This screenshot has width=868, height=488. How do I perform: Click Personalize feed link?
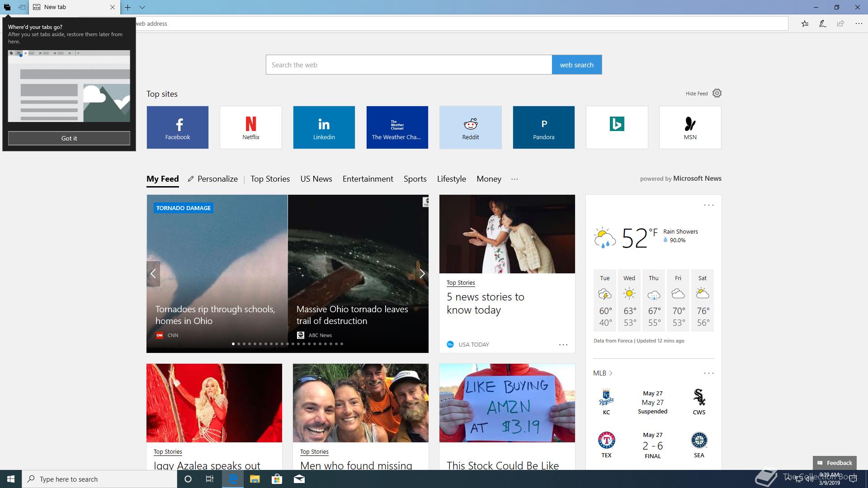pyautogui.click(x=213, y=179)
